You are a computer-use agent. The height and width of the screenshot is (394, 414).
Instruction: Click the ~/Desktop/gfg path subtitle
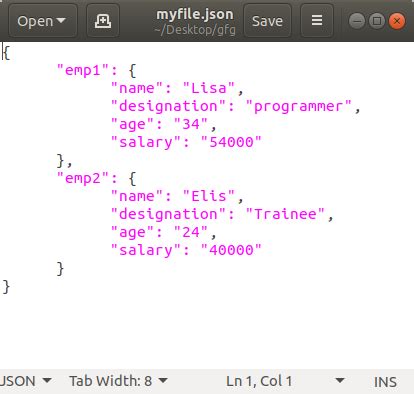click(x=195, y=30)
